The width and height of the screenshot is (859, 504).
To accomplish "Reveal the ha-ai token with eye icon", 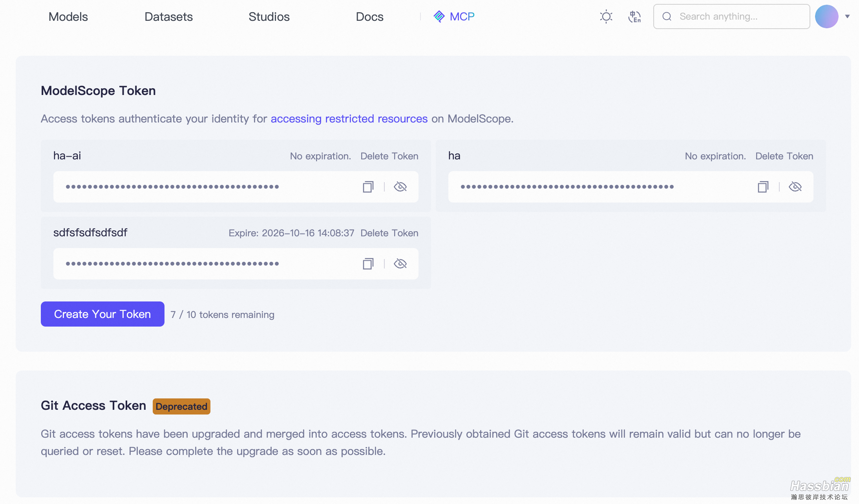I will (400, 187).
